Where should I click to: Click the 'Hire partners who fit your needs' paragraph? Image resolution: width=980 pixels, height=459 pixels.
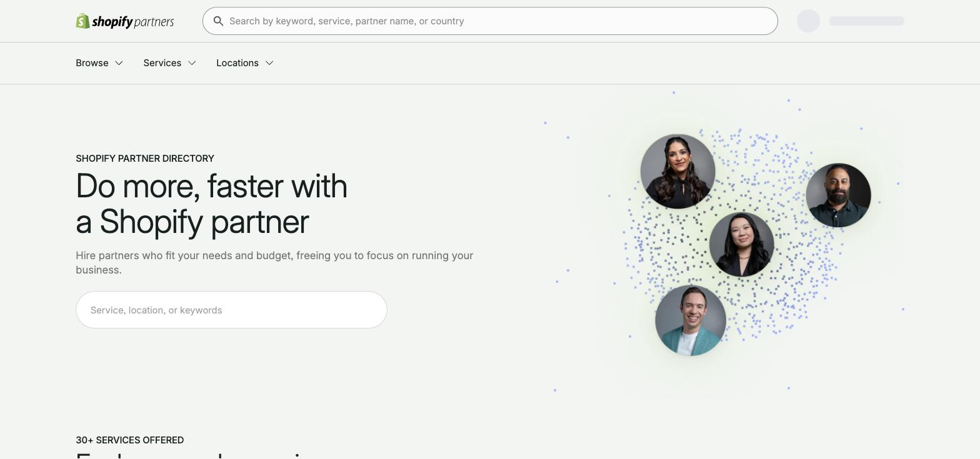pyautogui.click(x=274, y=263)
